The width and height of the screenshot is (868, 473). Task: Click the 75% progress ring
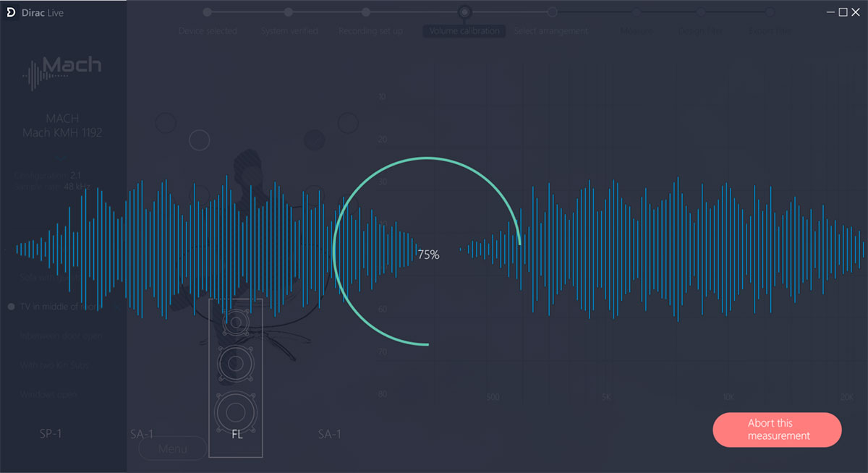pyautogui.click(x=427, y=254)
